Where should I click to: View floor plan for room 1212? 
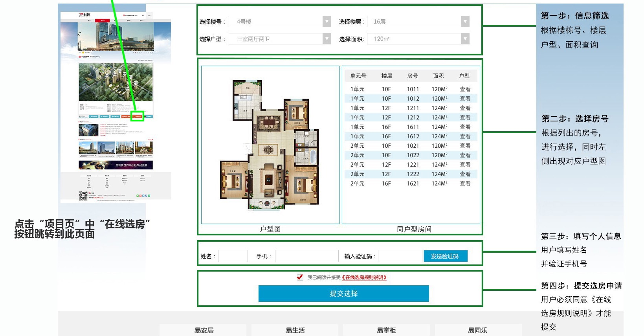pos(465,118)
